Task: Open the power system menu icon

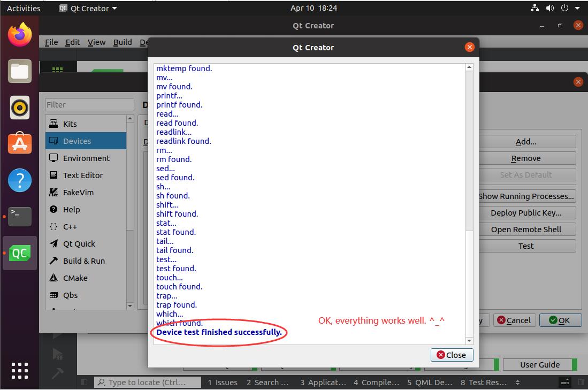Action: coord(564,8)
